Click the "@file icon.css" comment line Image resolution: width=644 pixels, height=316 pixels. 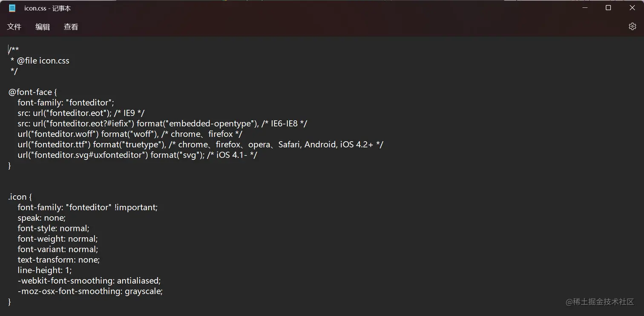[43, 61]
